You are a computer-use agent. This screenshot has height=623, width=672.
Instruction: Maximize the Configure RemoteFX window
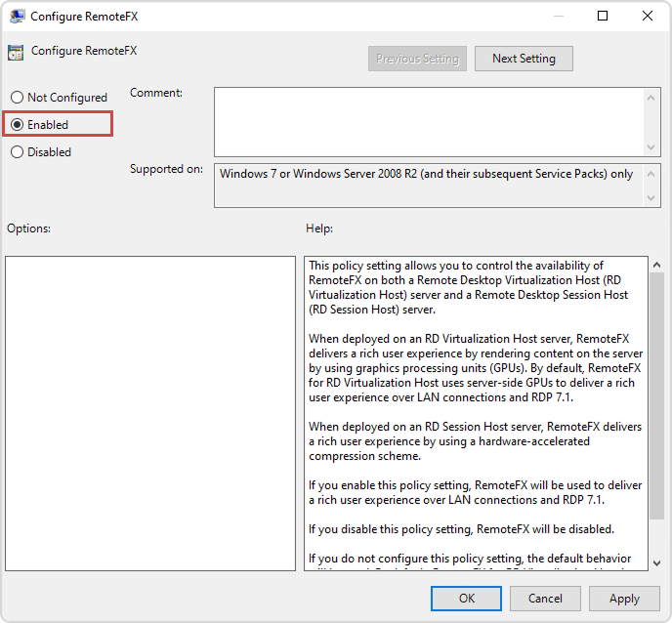click(x=603, y=16)
